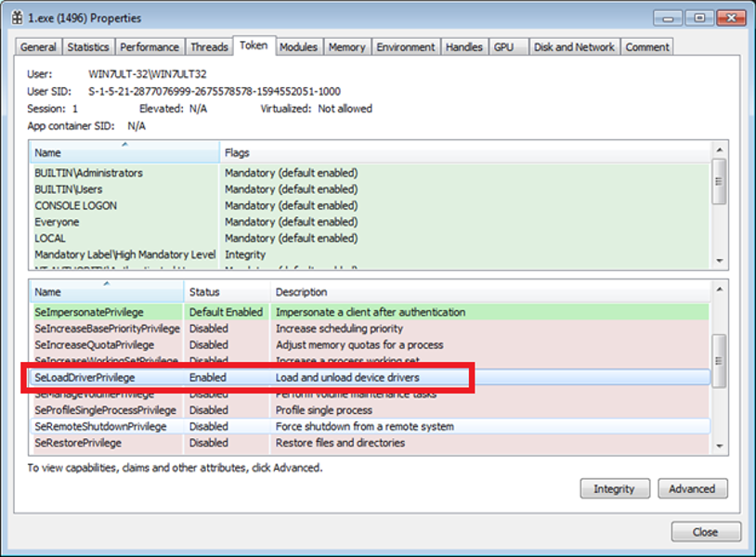Select the BUILTIN\Administrators group row
This screenshot has width=756, height=557.
(x=370, y=173)
